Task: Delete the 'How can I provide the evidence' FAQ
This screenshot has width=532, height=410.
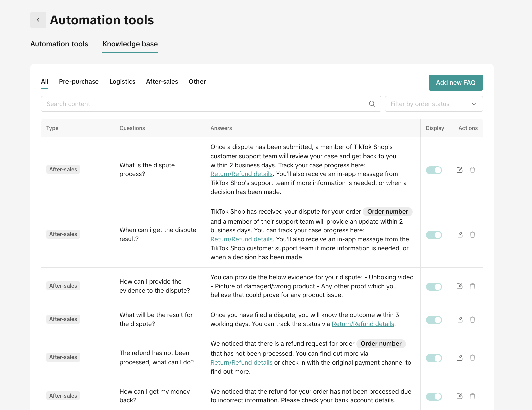Action: 472,286
